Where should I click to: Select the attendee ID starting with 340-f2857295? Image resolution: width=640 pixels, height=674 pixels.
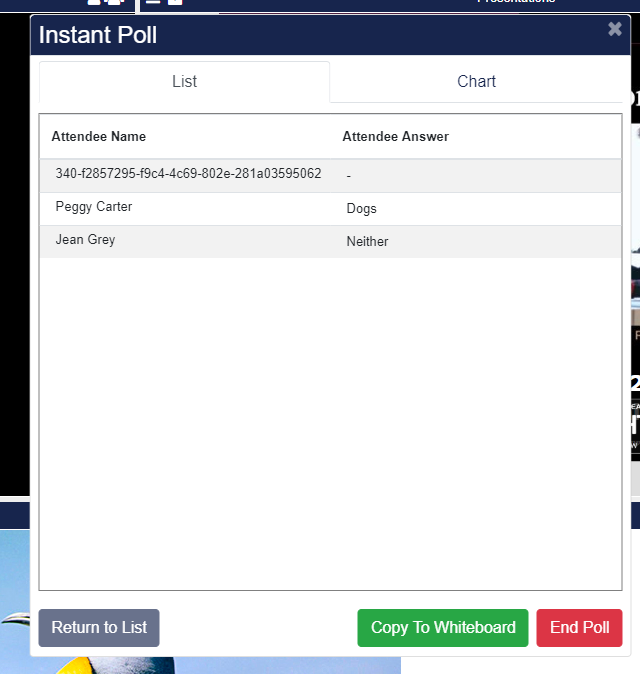click(188, 174)
